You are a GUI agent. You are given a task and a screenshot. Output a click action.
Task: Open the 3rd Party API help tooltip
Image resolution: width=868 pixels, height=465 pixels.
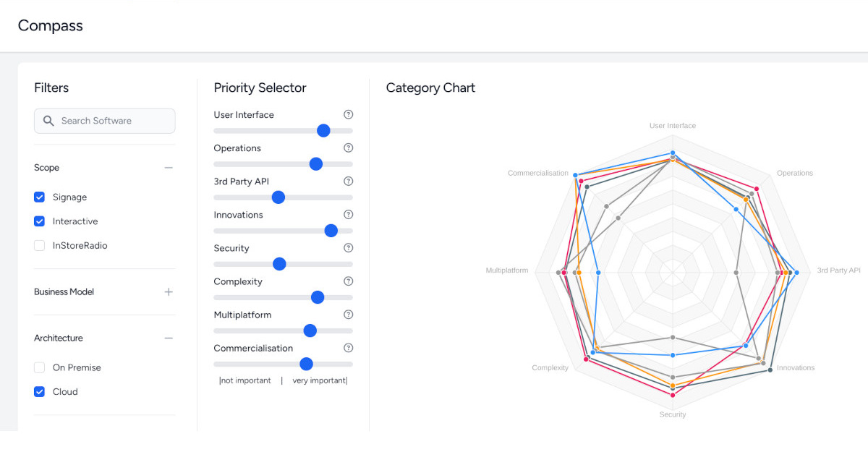[348, 181]
